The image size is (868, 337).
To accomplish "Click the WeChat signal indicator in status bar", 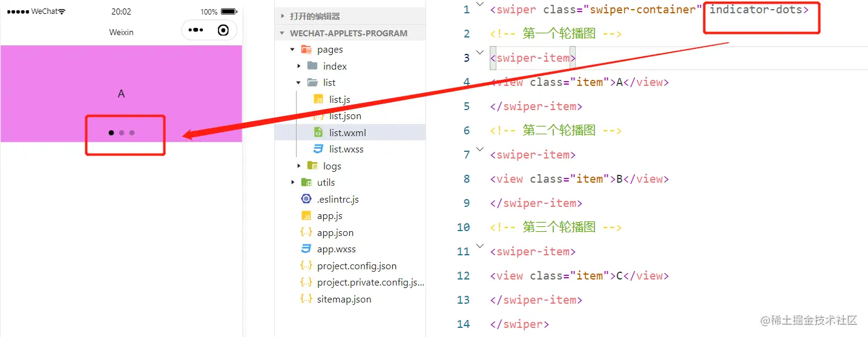I will (x=36, y=11).
